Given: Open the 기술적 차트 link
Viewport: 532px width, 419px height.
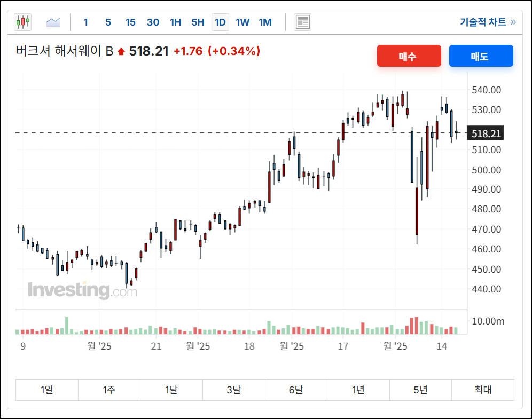Looking at the screenshot, I should (x=488, y=22).
